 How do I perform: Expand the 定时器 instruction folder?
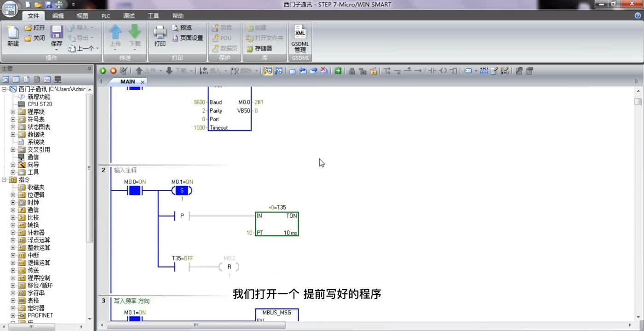coord(13,308)
